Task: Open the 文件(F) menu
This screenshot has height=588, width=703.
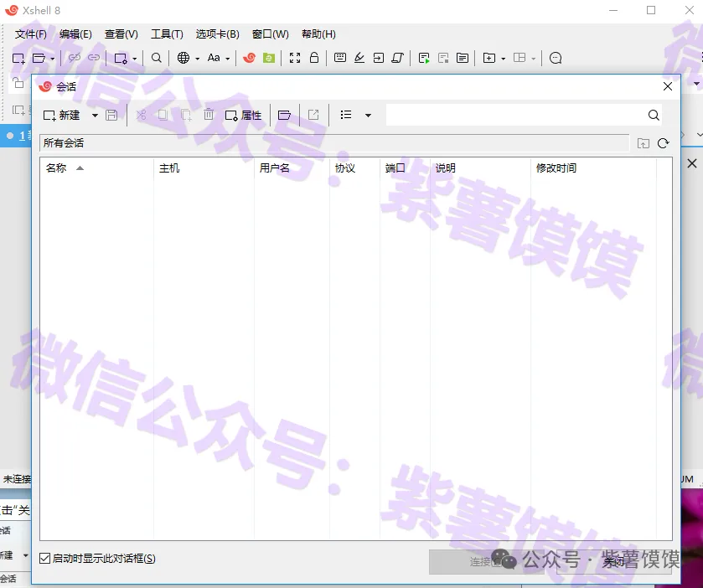Action: 31,34
